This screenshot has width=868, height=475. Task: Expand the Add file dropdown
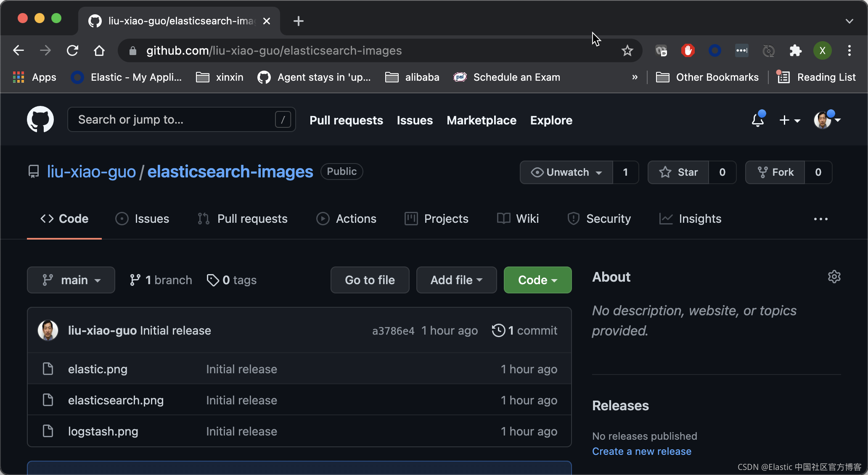point(456,280)
